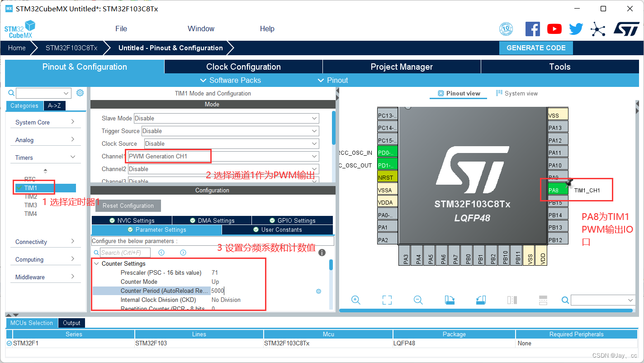Image resolution: width=644 pixels, height=363 pixels.
Task: Expand the Computing category
Action: (45, 259)
